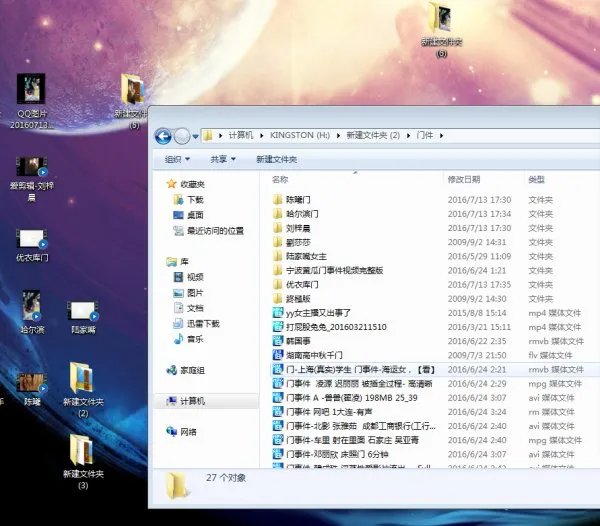This screenshot has height=526, width=600.
Task: Open the 共享 dropdown menu
Action: click(223, 159)
